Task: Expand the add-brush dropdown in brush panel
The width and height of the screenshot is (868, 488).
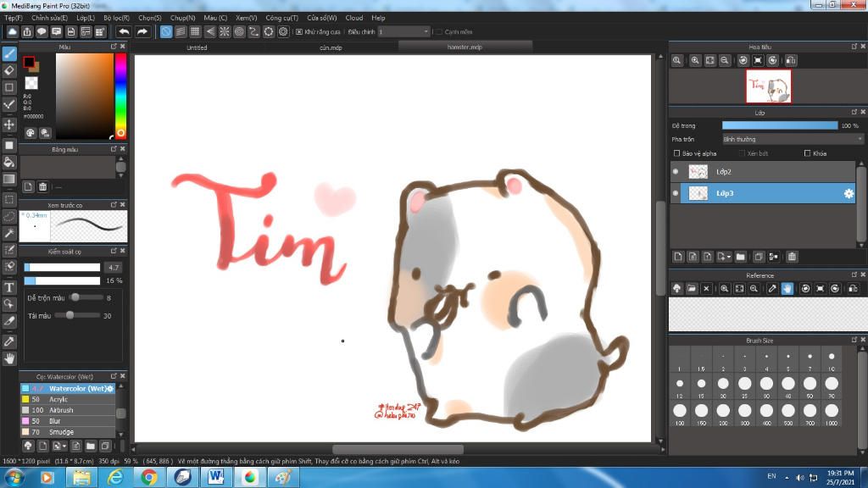Action: pyautogui.click(x=64, y=446)
